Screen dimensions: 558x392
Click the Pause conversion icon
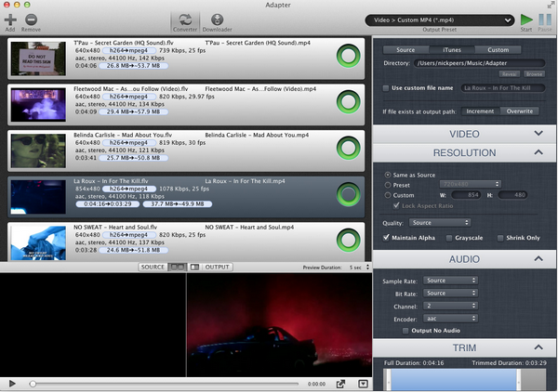tap(545, 20)
